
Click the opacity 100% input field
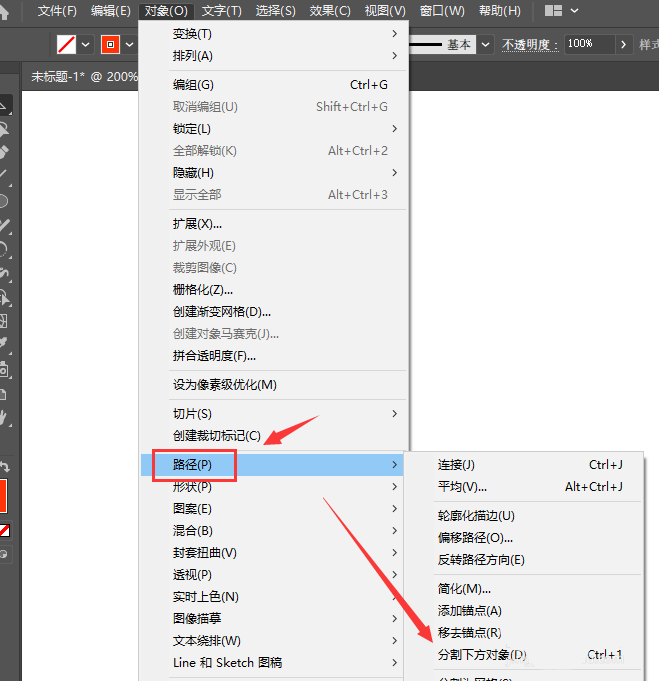tap(588, 45)
